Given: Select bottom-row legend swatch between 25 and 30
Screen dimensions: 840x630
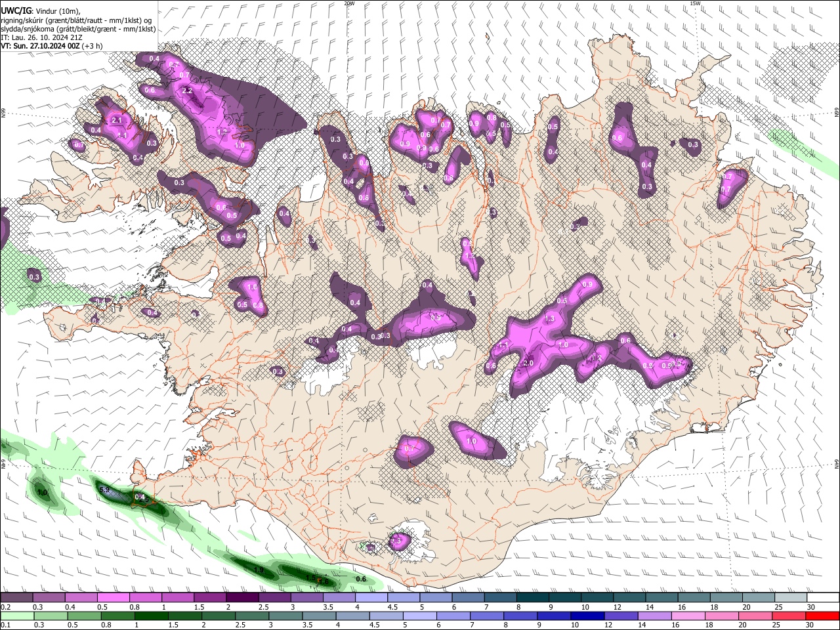Looking at the screenshot, I should point(790,616).
